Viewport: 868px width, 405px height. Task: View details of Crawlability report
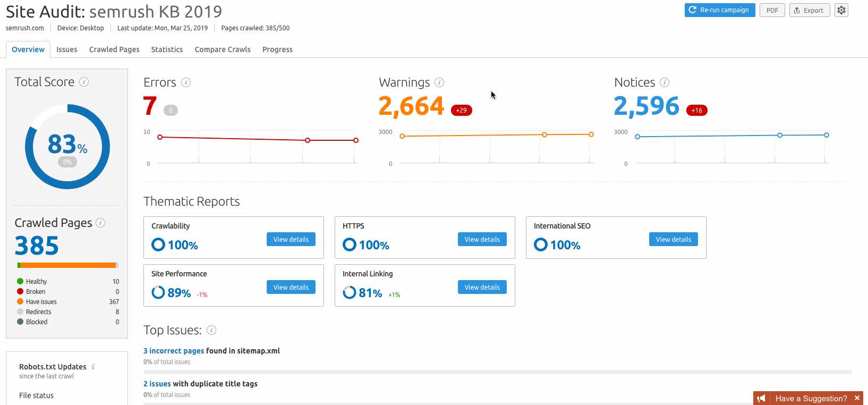point(291,239)
